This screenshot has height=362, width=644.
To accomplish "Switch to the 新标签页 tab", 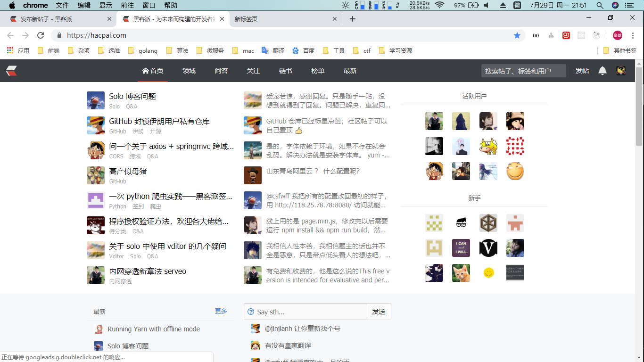I will pos(283,19).
